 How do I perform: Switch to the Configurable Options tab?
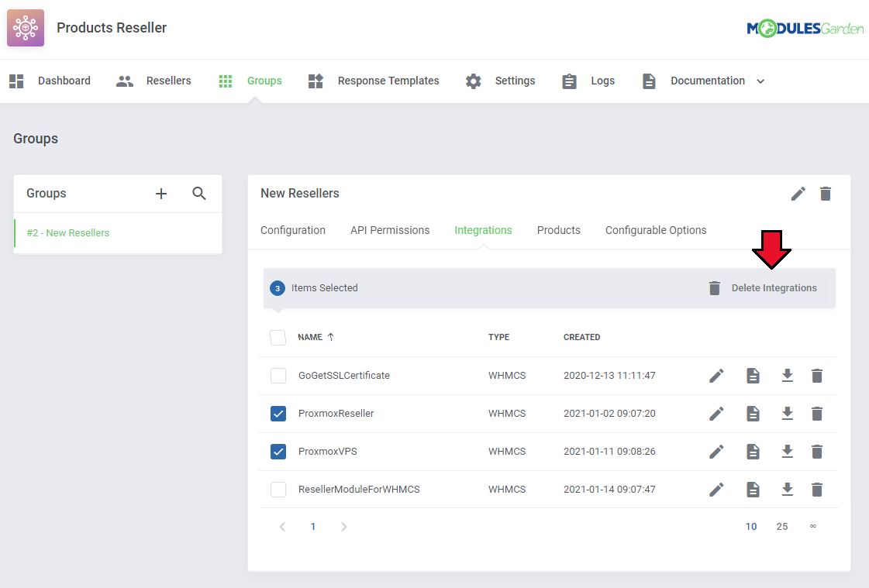656,230
